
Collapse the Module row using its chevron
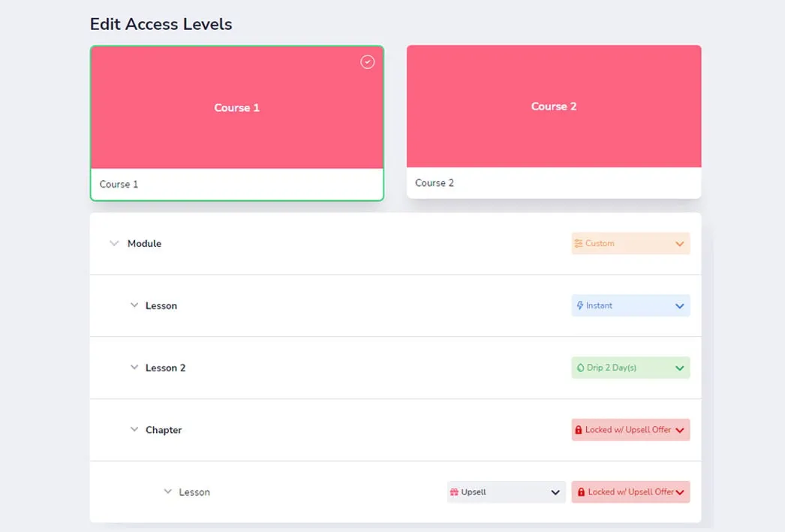pos(114,244)
